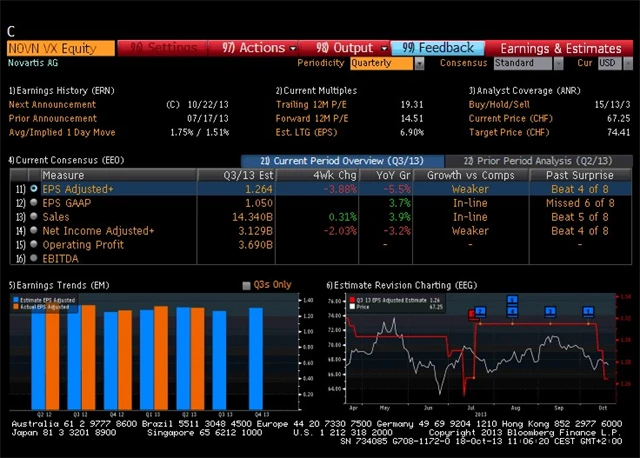Click the 4Wk Chg column header
The height and width of the screenshot is (458, 640).
click(x=317, y=175)
